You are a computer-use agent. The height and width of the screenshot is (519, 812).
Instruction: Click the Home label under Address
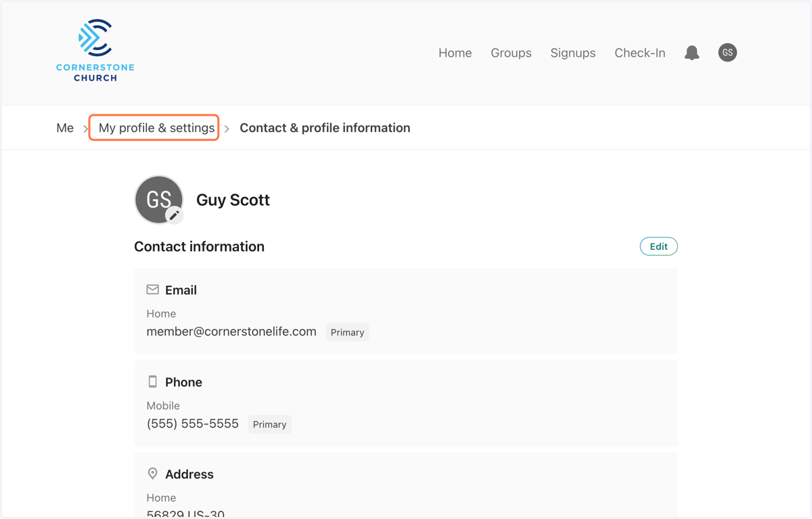[161, 498]
